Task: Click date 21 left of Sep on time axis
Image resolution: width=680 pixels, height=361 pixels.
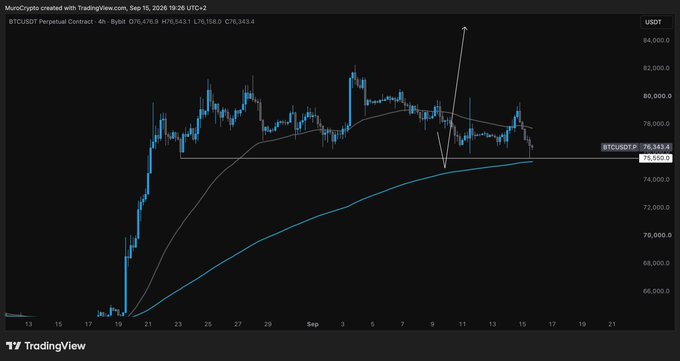Action: 148,324
